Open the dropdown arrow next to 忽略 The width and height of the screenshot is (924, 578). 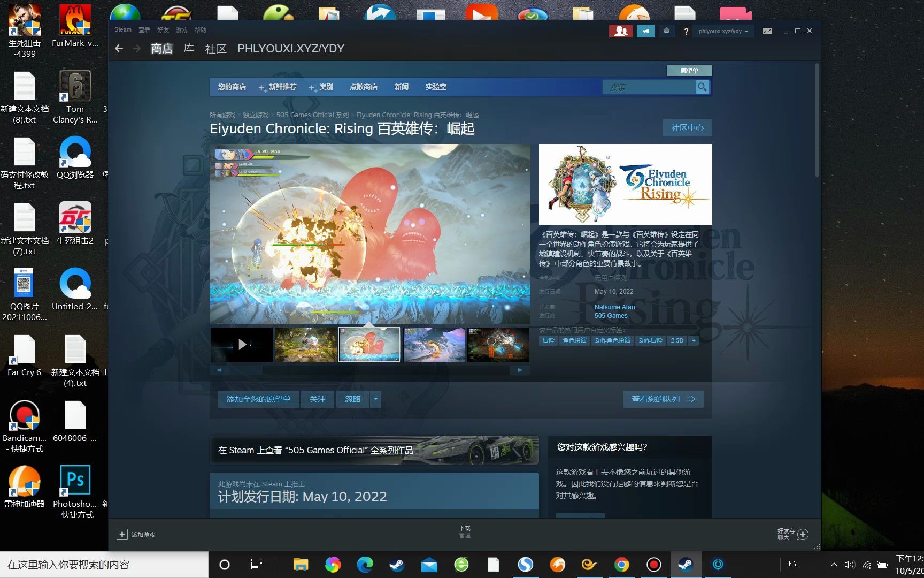coord(375,399)
